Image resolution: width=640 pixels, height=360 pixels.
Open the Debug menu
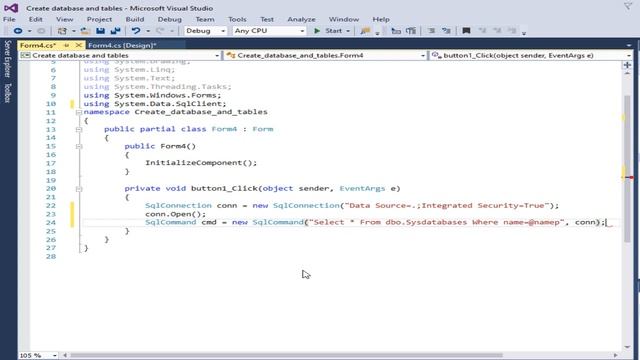click(x=169, y=19)
